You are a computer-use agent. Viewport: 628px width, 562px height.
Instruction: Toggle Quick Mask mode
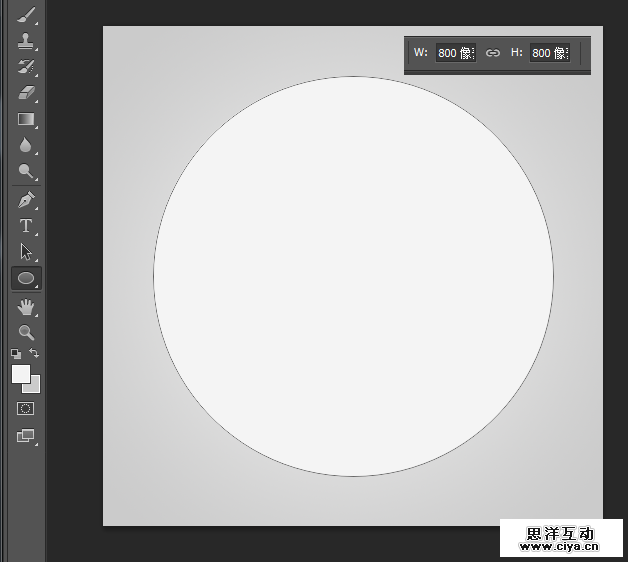[x=26, y=409]
